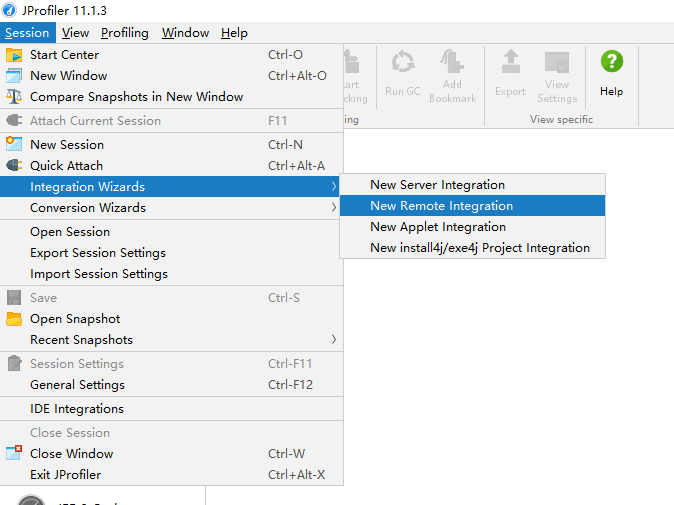Screen dimensions: 674x505
Task: Click the Ctrl-S shortcut text
Action: [284, 297]
